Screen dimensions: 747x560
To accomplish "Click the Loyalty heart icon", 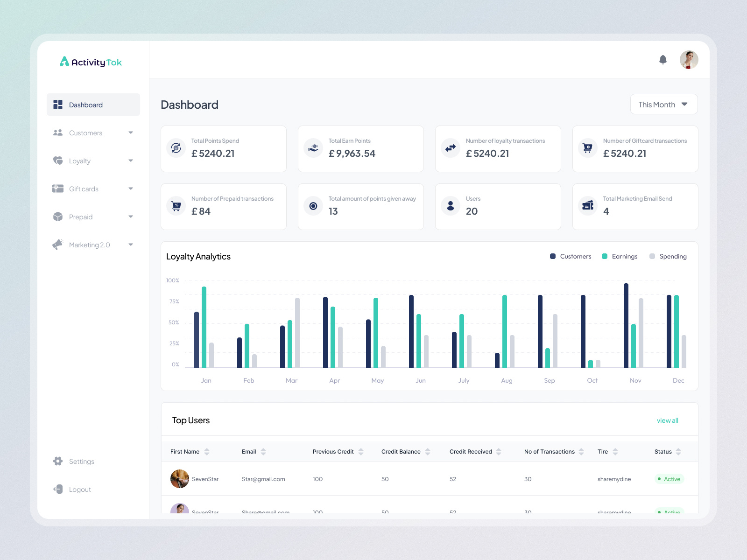I will pyautogui.click(x=58, y=161).
